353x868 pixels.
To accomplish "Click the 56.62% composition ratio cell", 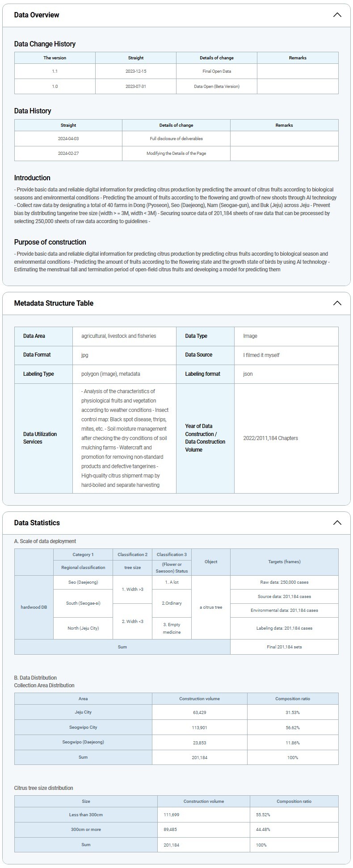I will (292, 727).
